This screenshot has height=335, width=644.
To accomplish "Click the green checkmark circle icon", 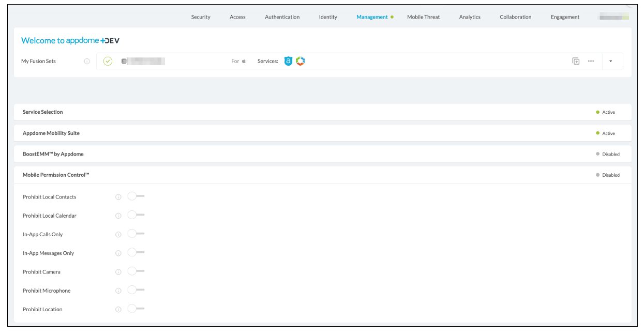I will point(108,61).
